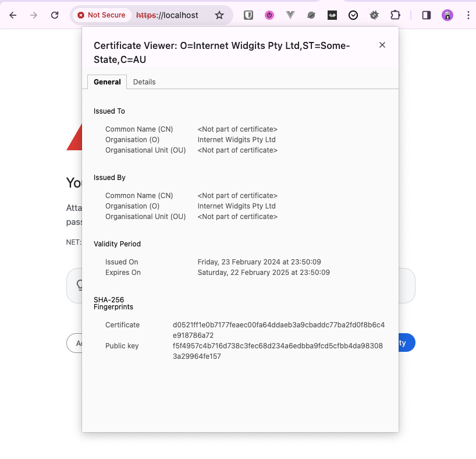Image resolution: width=476 pixels, height=459 pixels.
Task: Click the Certificate Viewer title text
Action: point(222,52)
